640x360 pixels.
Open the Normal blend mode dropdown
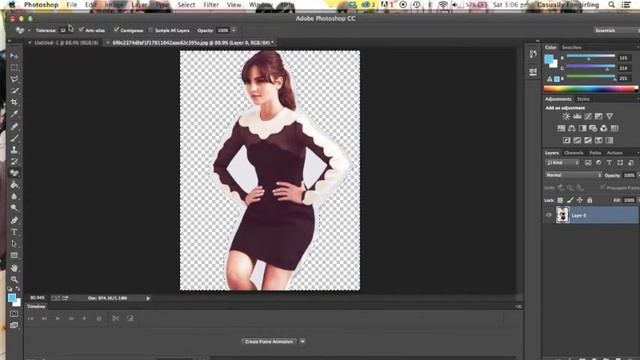573,175
